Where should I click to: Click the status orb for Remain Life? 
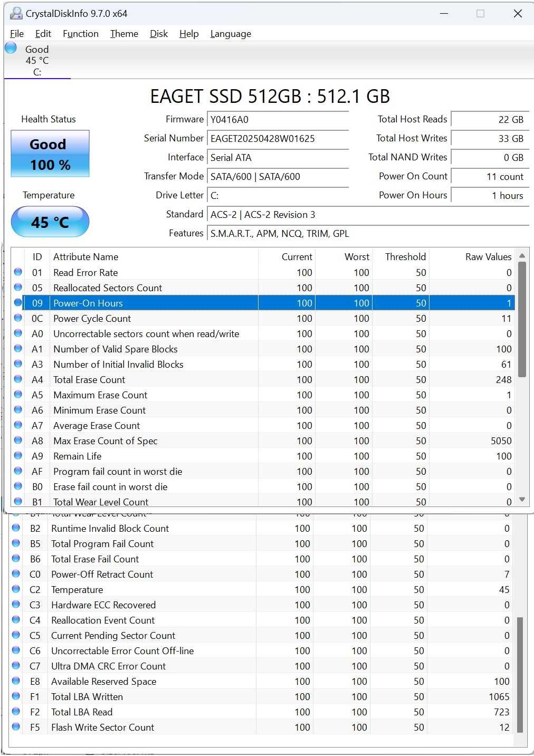[18, 456]
